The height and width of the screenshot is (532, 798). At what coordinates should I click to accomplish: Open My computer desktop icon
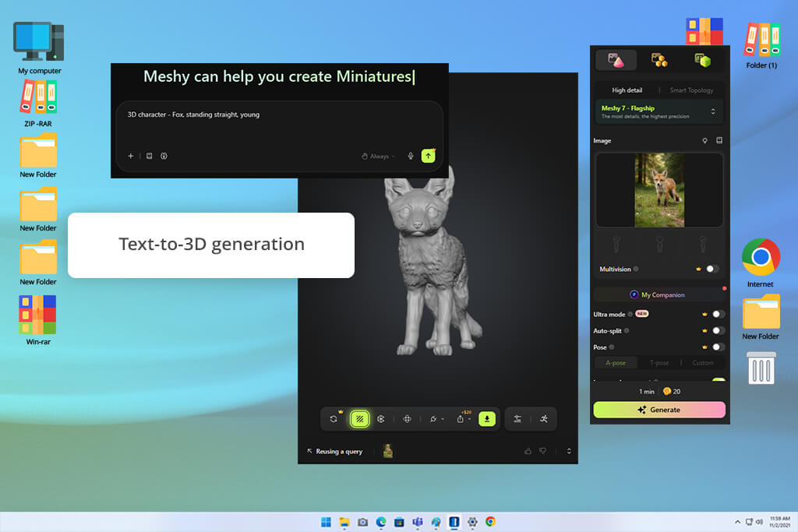click(39, 48)
